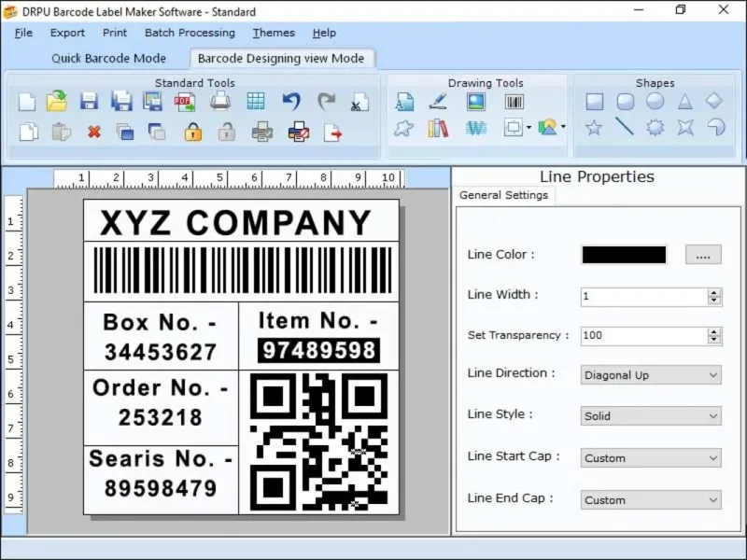Click the printer icon with red cancel symbol

pos(299,132)
